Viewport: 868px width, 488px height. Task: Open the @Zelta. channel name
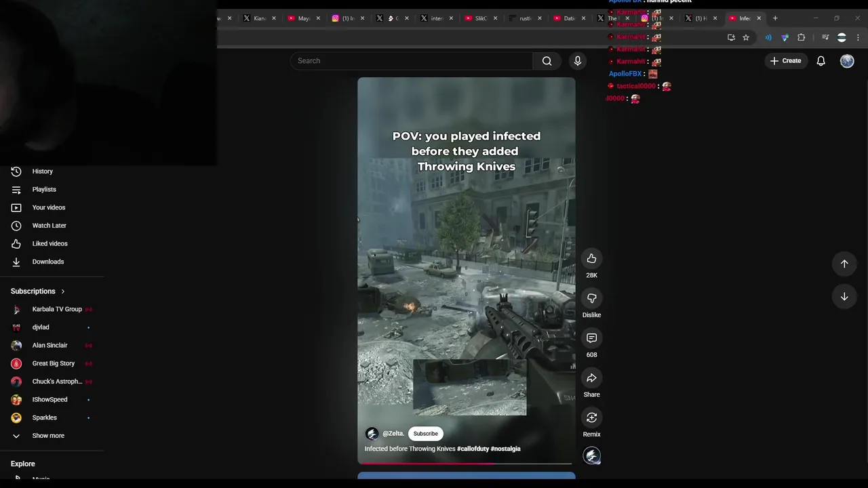click(393, 434)
